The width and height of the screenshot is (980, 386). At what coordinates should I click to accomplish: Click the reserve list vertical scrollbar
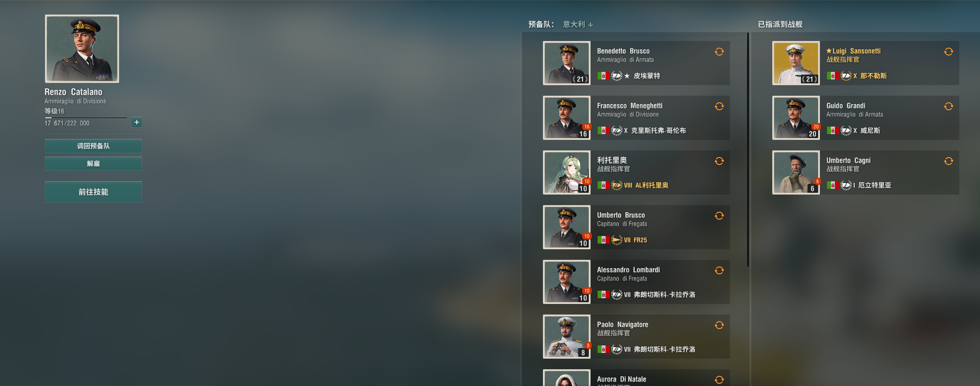tap(748, 150)
